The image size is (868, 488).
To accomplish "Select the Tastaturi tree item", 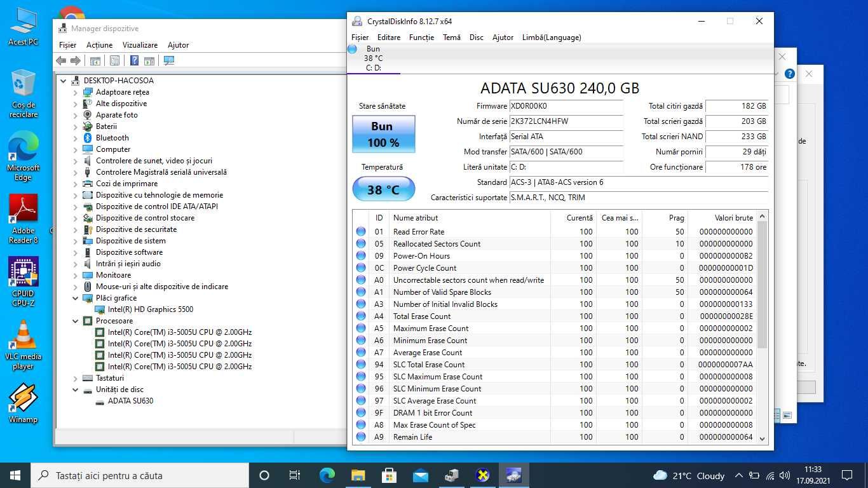I will tap(110, 378).
